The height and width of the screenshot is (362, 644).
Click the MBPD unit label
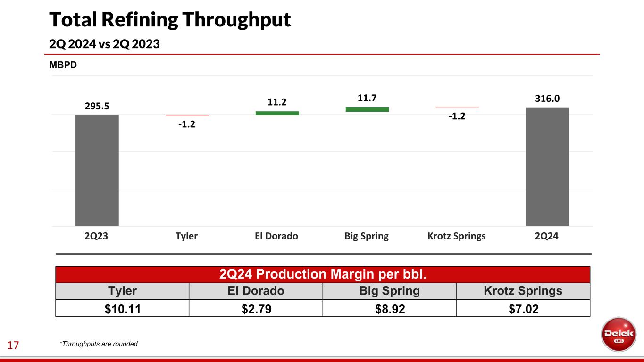(63, 66)
